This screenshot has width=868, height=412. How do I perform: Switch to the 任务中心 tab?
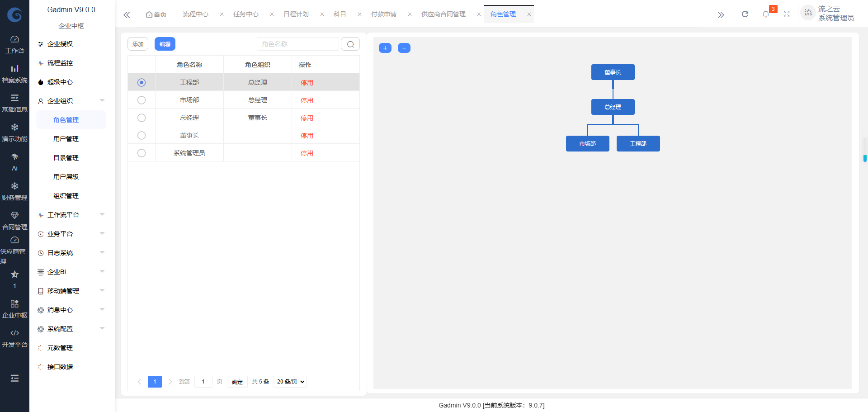(x=245, y=14)
